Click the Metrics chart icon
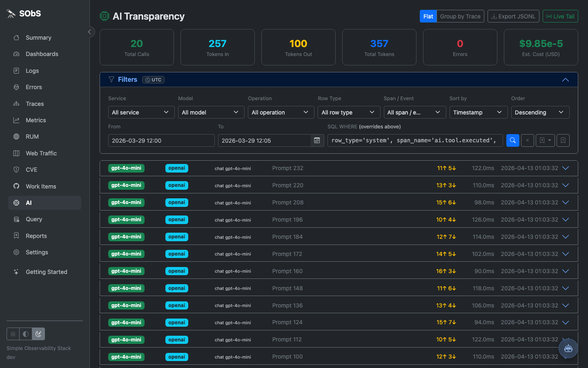This screenshot has width=588, height=368. point(16,120)
